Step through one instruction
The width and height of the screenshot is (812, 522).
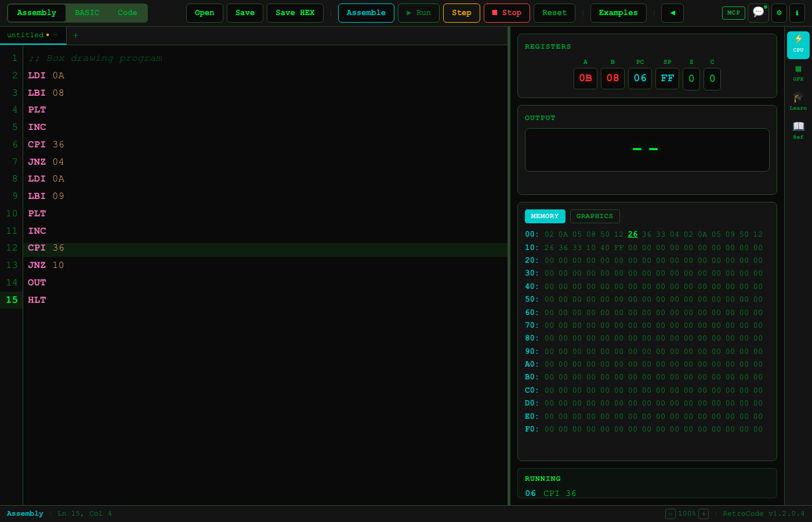(461, 13)
